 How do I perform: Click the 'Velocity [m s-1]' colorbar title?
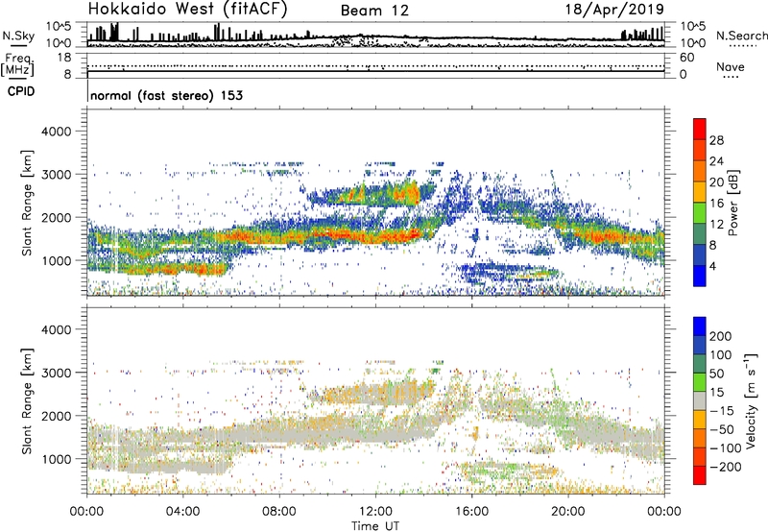coord(751,400)
